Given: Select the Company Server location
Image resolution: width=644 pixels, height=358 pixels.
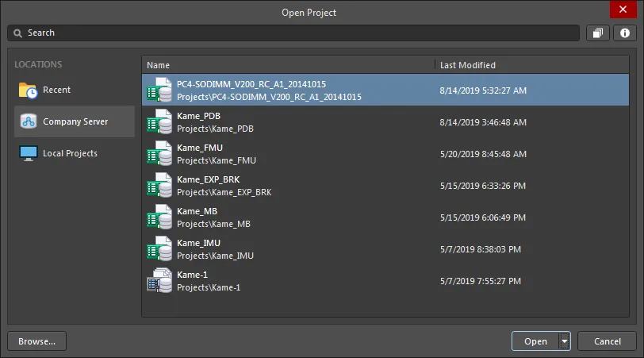Looking at the screenshot, I should [75, 121].
